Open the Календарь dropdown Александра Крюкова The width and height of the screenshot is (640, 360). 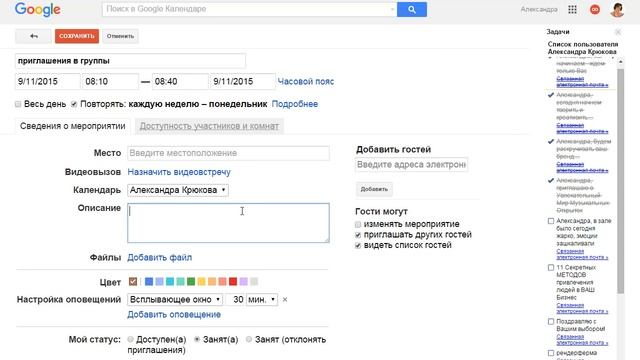[x=178, y=190]
